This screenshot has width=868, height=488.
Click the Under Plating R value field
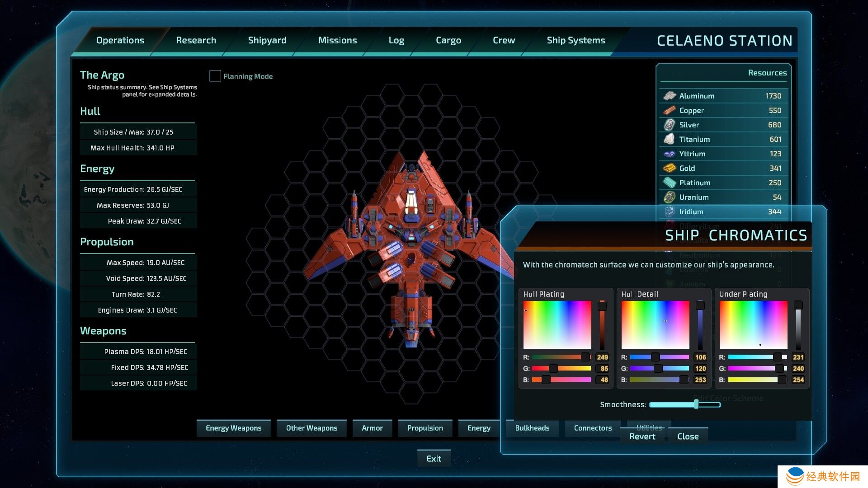[x=798, y=357]
